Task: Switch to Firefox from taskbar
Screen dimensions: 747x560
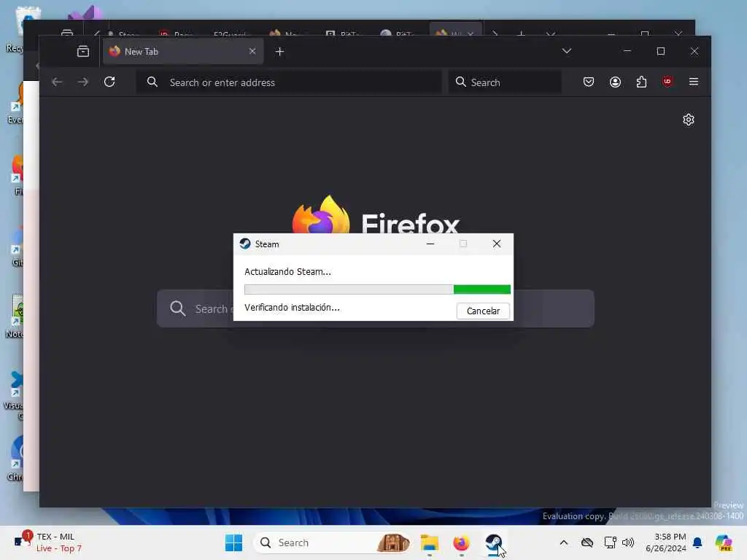Action: click(x=461, y=542)
